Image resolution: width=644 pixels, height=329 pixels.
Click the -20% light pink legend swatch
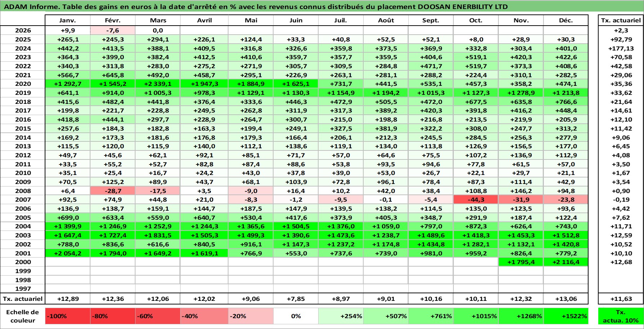pos(251,316)
